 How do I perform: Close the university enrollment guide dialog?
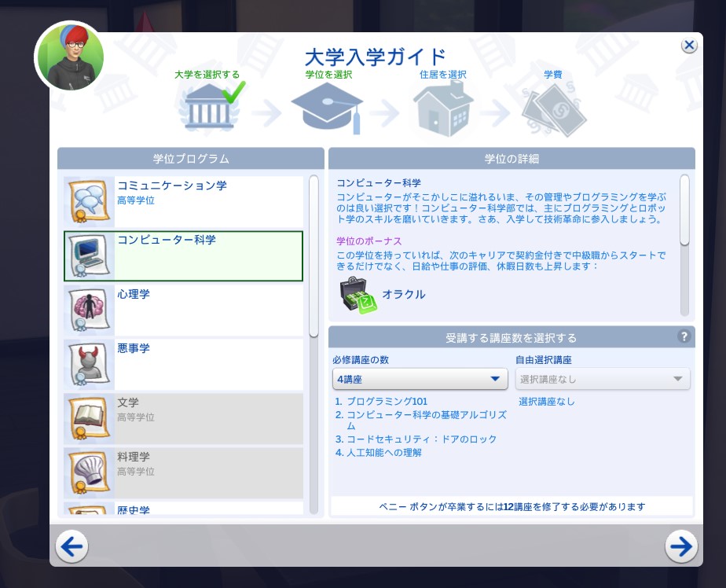[x=689, y=45]
